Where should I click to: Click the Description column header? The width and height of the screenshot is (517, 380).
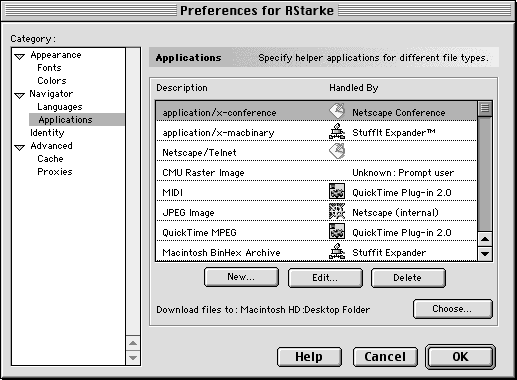pos(182,88)
